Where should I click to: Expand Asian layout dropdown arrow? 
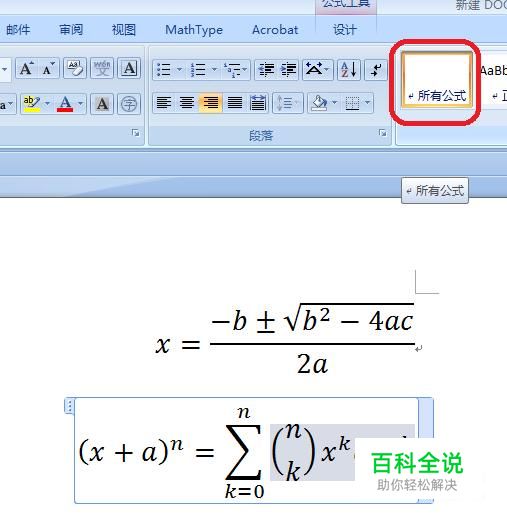tap(328, 70)
